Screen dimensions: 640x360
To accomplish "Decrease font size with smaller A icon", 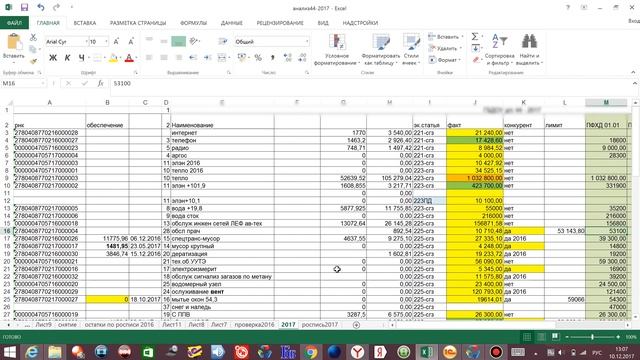I will (x=131, y=42).
